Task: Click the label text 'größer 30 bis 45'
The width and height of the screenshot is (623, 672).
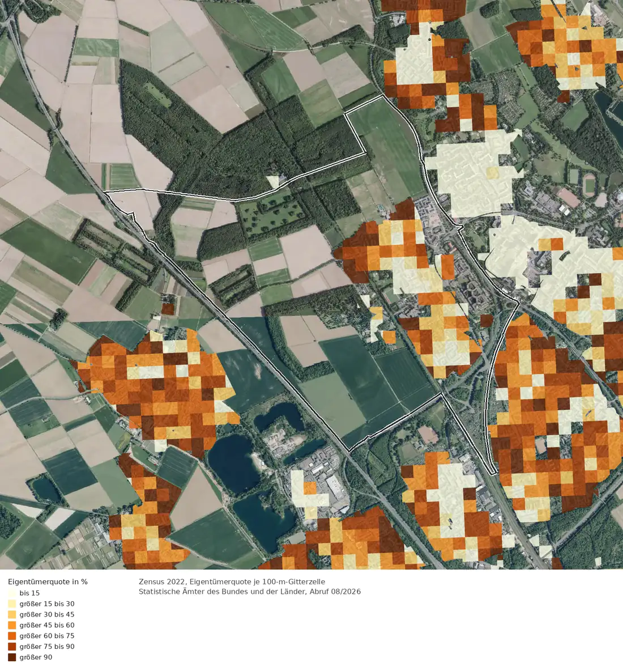Action: (x=47, y=615)
